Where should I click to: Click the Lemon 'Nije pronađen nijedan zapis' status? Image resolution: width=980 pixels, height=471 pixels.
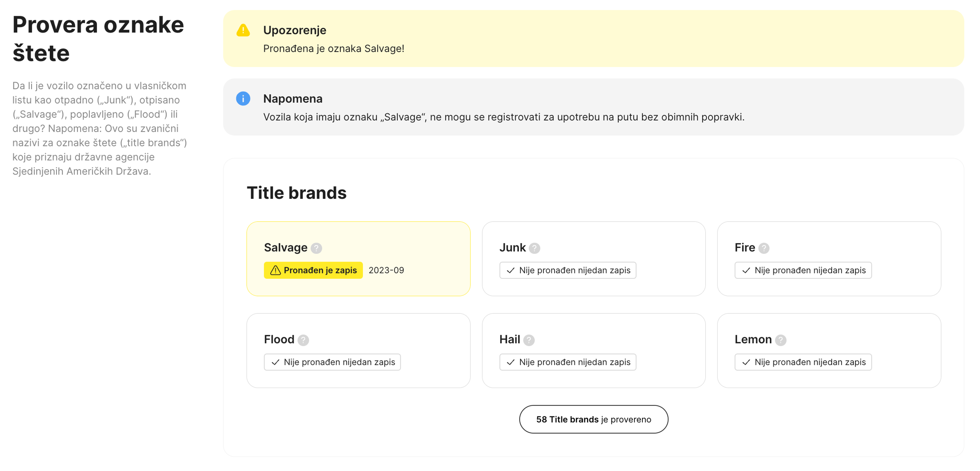803,362
